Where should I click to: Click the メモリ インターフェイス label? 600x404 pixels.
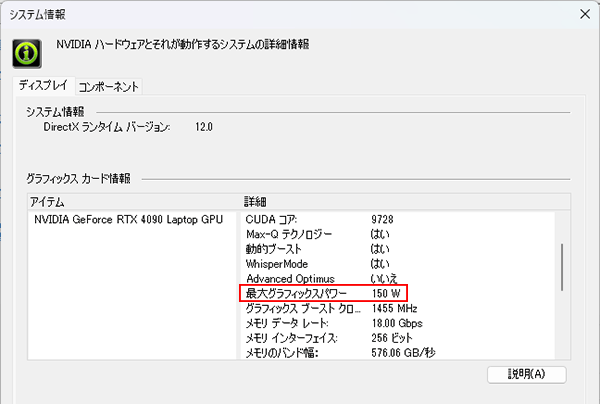(x=292, y=338)
